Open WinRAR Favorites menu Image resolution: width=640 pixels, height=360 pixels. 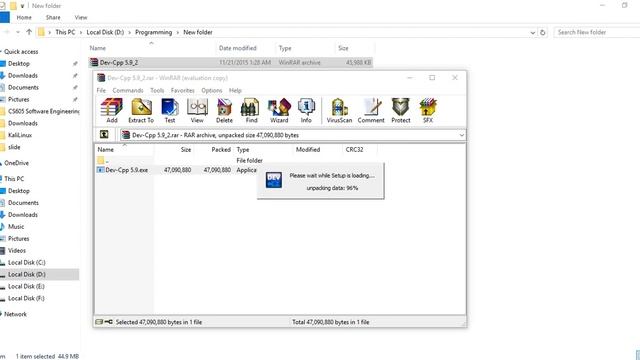point(182,90)
